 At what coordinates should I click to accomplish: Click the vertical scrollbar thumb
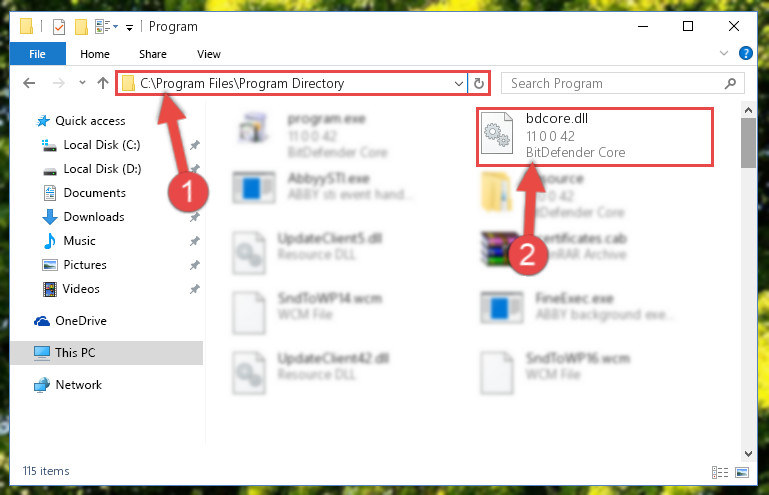748,143
